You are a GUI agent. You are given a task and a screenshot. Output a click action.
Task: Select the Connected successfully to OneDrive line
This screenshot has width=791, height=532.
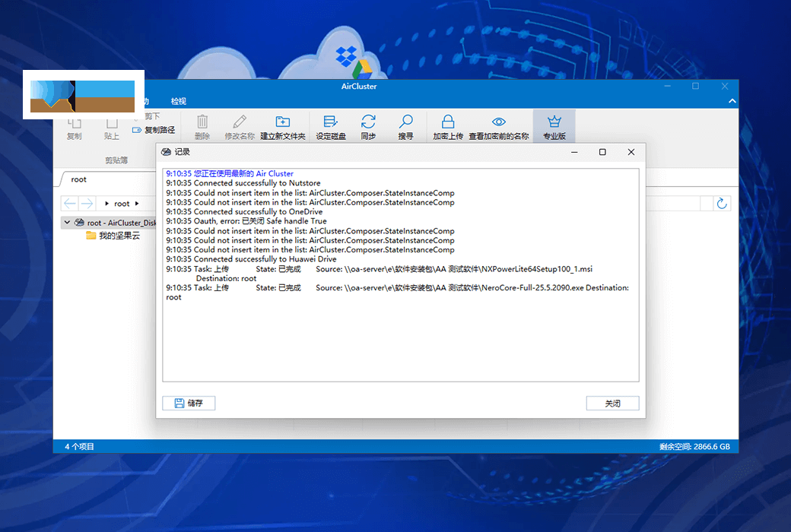[x=244, y=212]
